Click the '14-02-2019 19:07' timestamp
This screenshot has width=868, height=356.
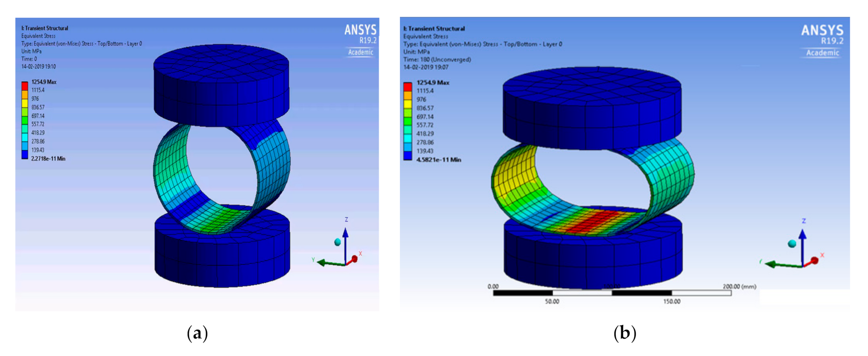coord(426,67)
